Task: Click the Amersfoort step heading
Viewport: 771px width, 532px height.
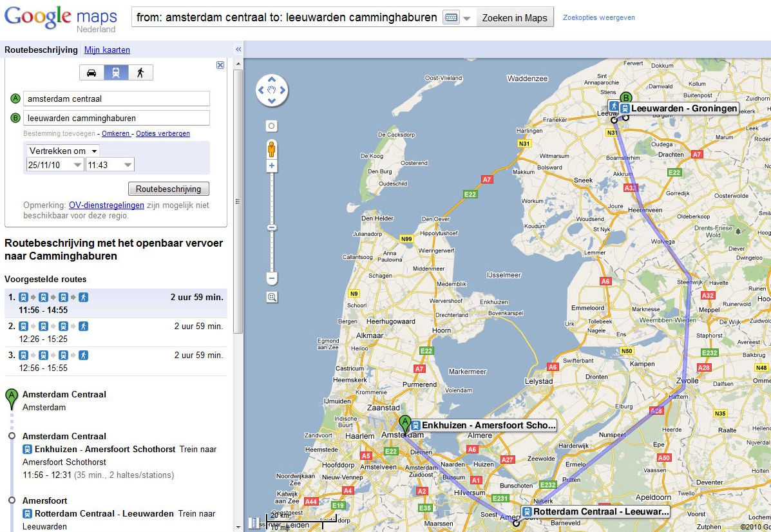Action: click(44, 500)
